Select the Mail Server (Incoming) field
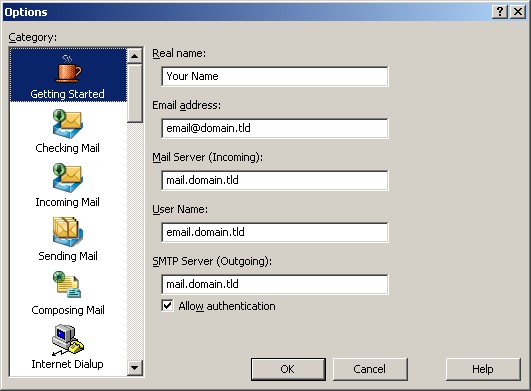This screenshot has height=391, width=531. (x=275, y=180)
